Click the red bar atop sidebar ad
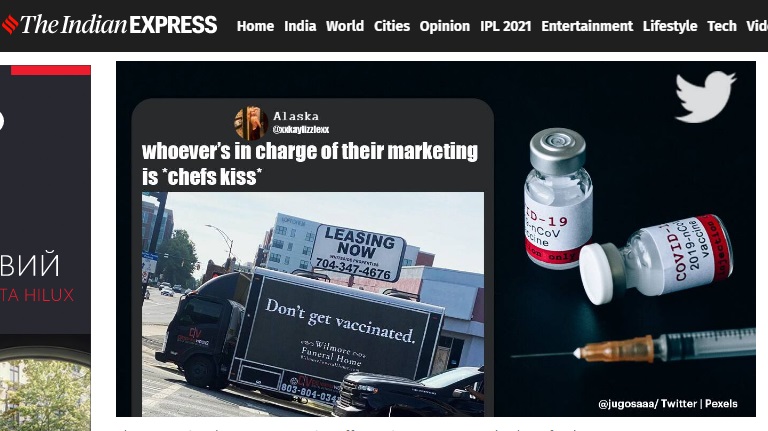 50,71
